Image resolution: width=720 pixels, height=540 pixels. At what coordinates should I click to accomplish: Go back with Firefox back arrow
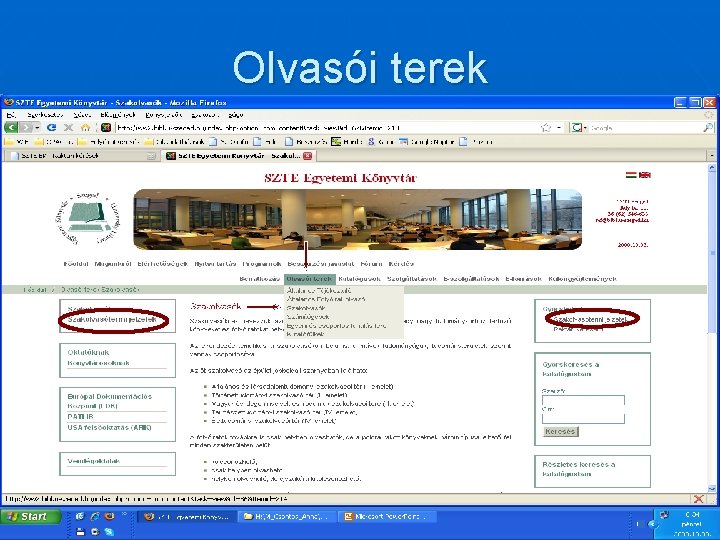[11, 127]
